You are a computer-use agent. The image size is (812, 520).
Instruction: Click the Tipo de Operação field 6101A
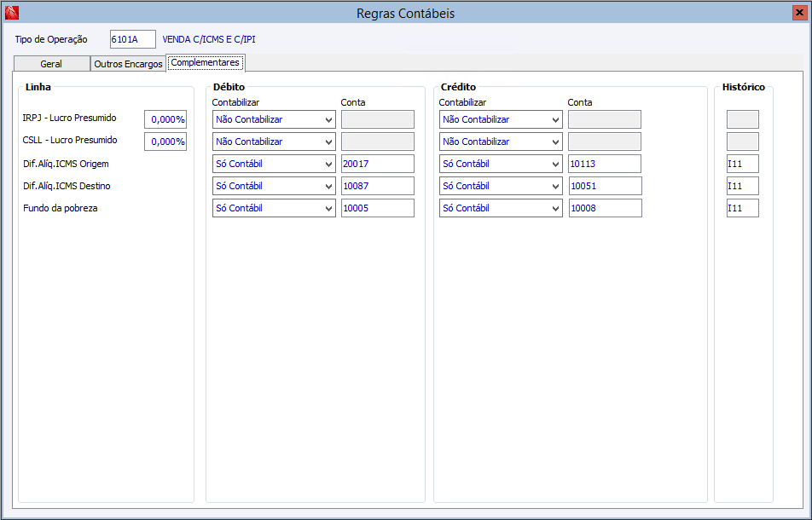(133, 39)
